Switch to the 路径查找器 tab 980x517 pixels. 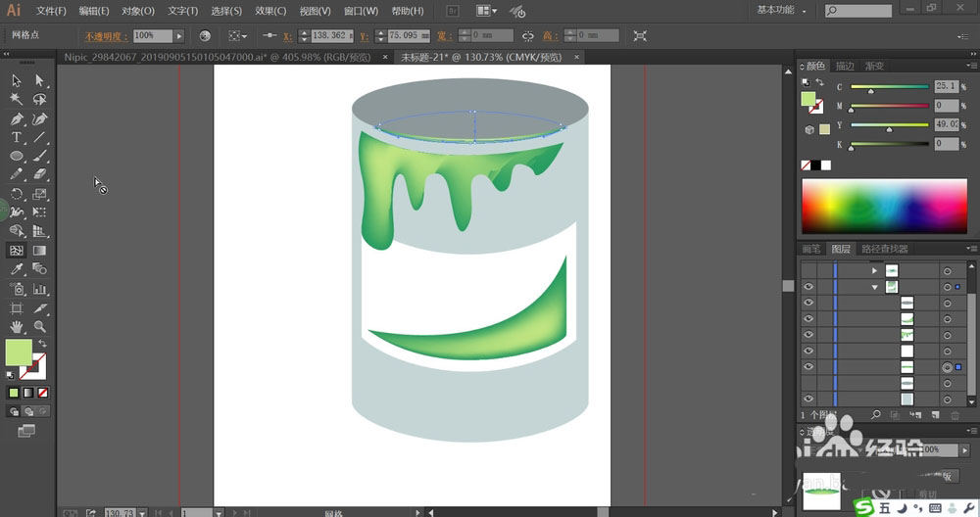pyautogui.click(x=884, y=250)
